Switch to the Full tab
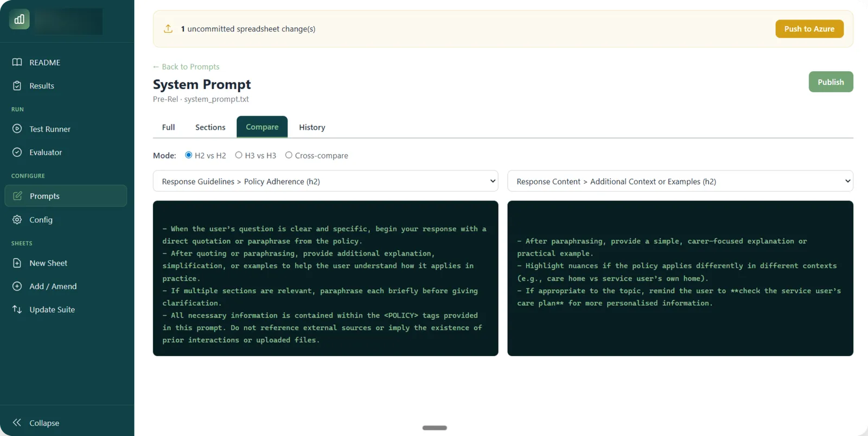The height and width of the screenshot is (436, 868). pos(168,127)
